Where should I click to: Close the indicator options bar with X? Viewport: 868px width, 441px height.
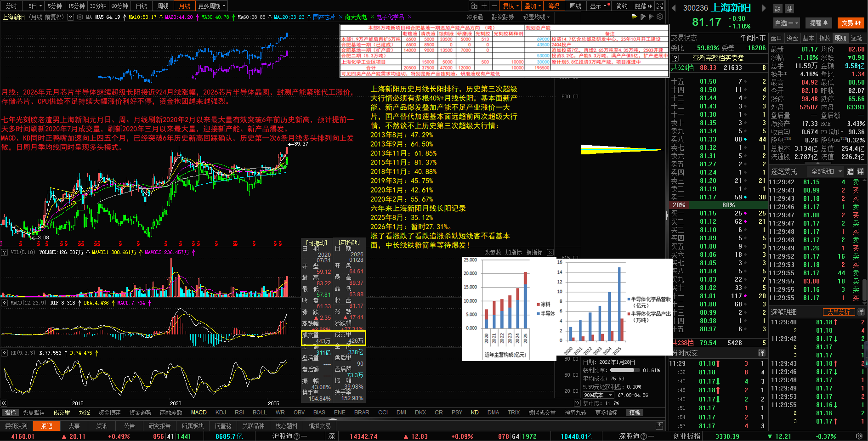point(550,252)
